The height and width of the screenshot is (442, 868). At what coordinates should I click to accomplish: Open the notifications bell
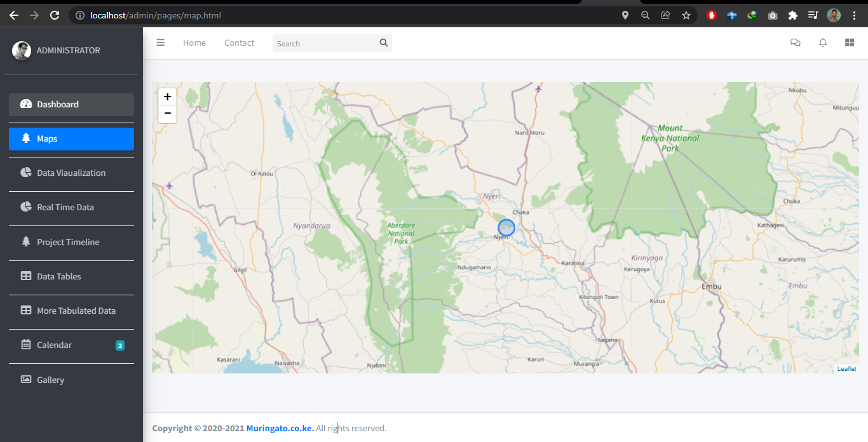822,43
